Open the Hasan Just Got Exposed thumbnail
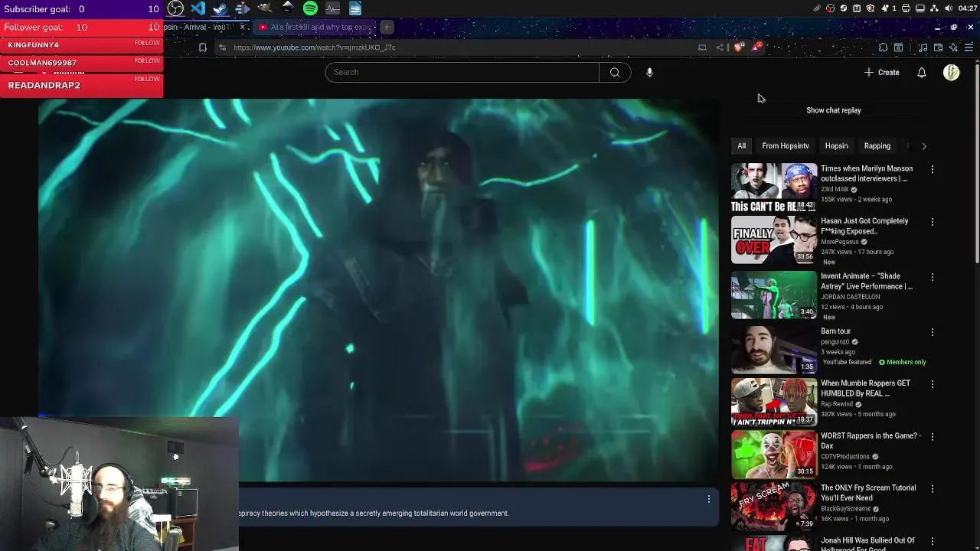This screenshot has width=980, height=551. 774,240
